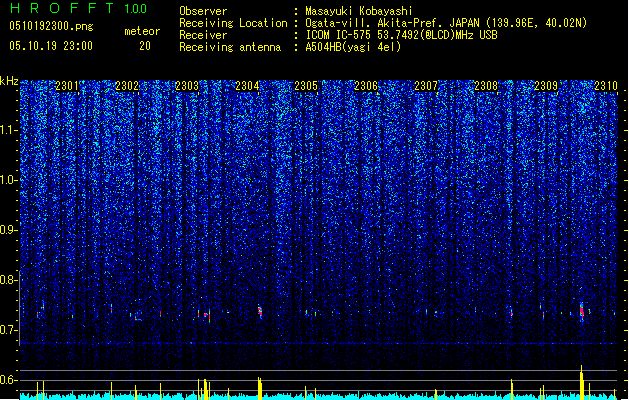Click the 2307 time marker

426,86
